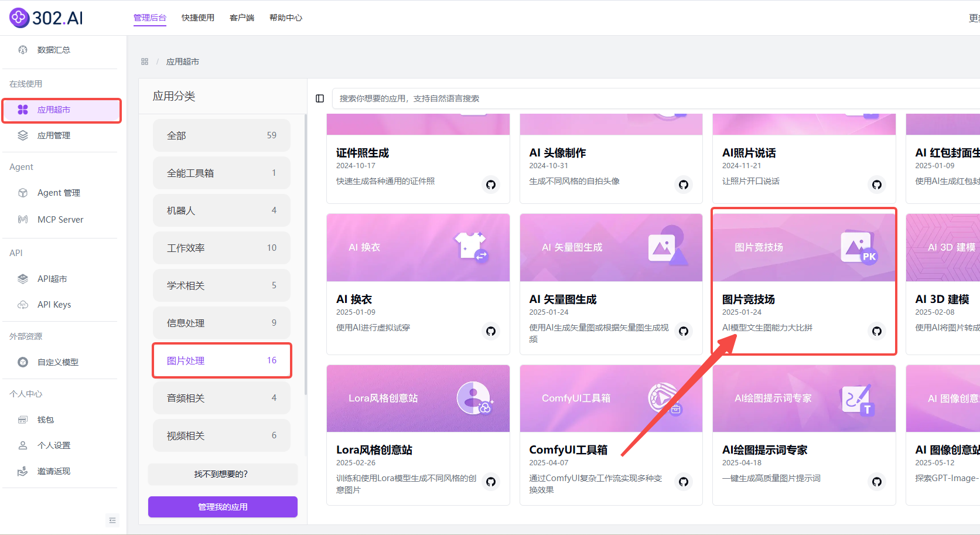Open GitHub link on ComfyUI工具箱 card
The width and height of the screenshot is (980, 535).
(684, 482)
